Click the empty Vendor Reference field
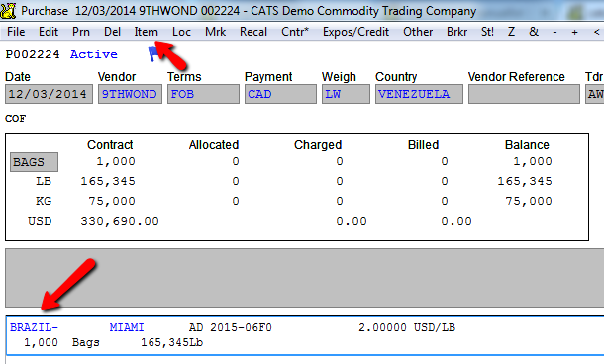This screenshot has height=364, width=604. (524, 94)
